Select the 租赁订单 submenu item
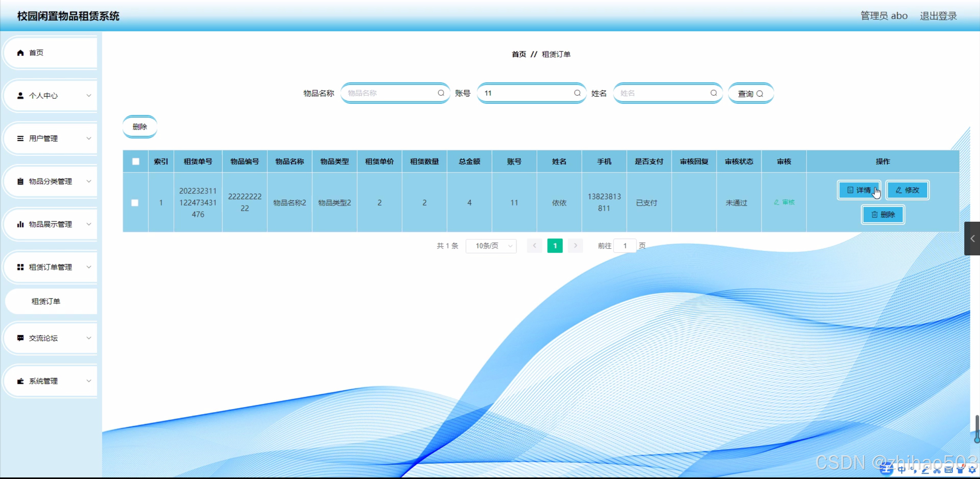This screenshot has width=980, height=479. [x=46, y=301]
